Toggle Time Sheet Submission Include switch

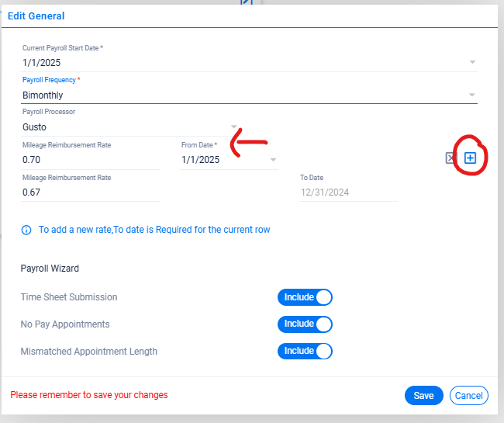coord(305,297)
